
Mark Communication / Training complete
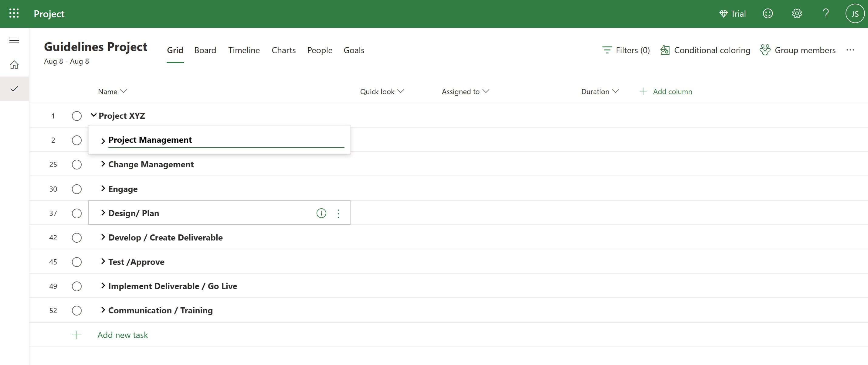click(77, 310)
